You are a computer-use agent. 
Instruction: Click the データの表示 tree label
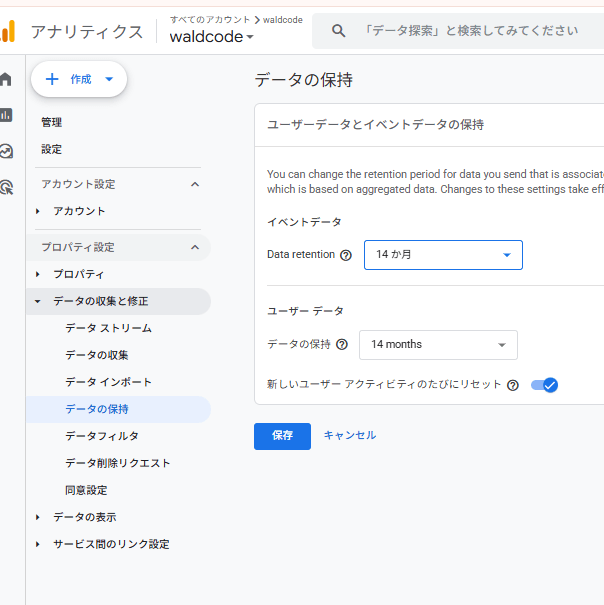click(85, 517)
